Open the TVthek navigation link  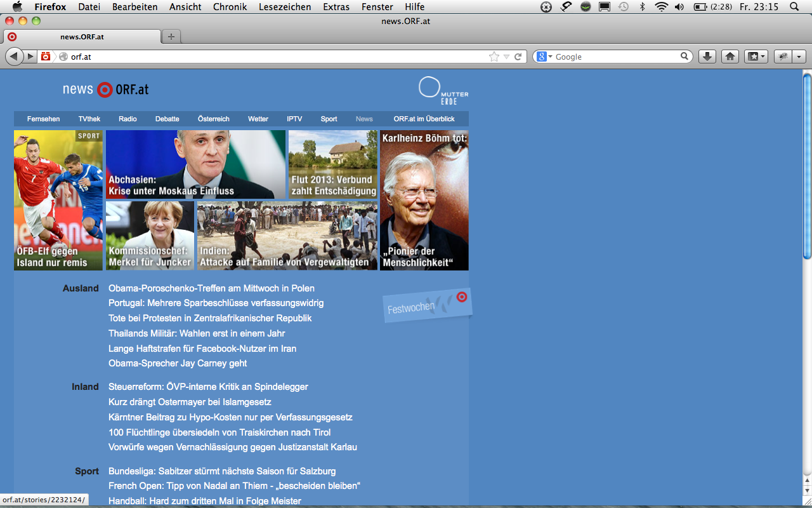click(89, 119)
